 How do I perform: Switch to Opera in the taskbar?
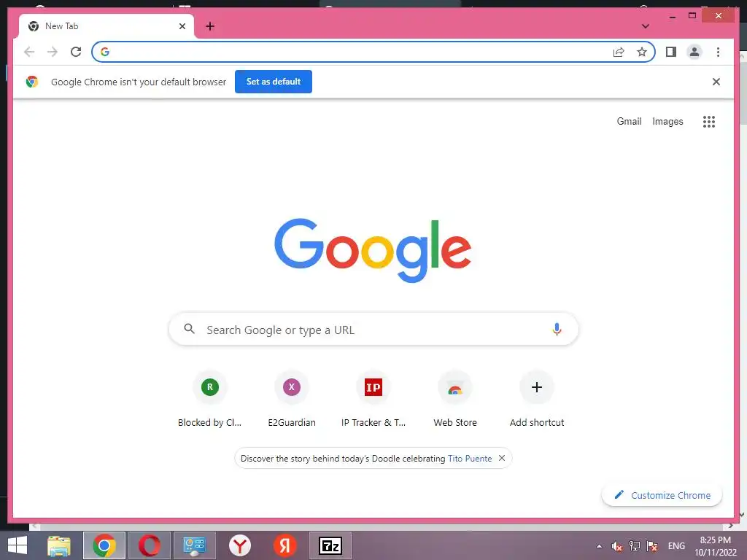point(149,545)
